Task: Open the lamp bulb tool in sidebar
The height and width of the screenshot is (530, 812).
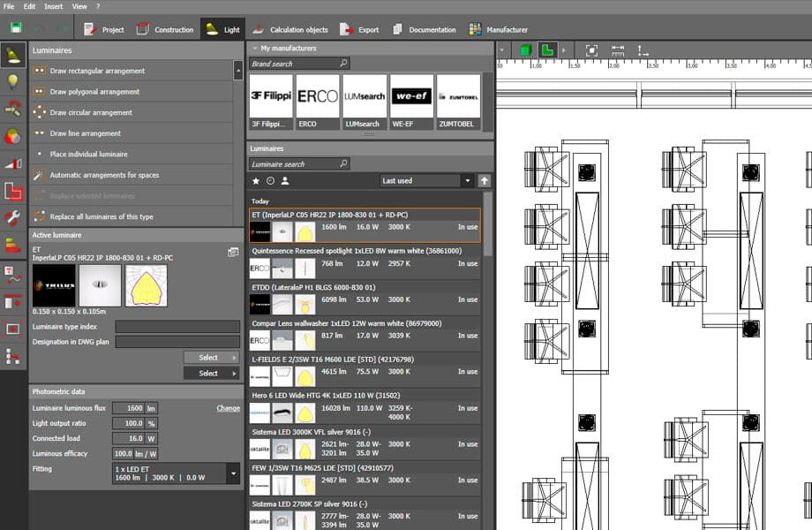Action: click(13, 82)
